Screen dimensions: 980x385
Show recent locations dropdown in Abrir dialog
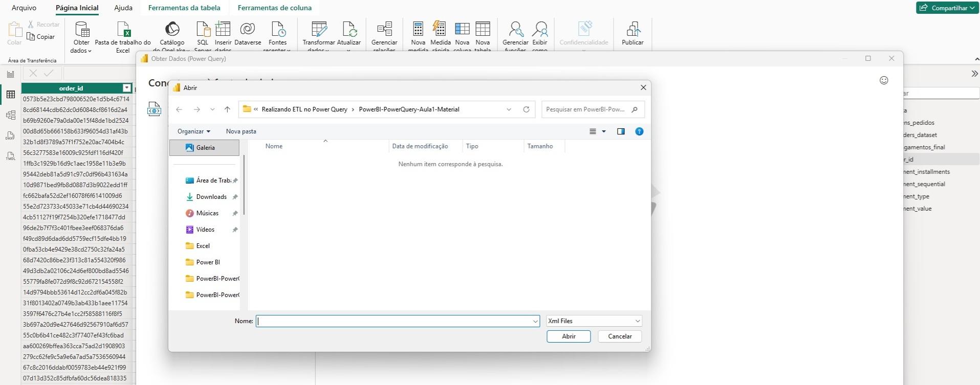(x=212, y=109)
